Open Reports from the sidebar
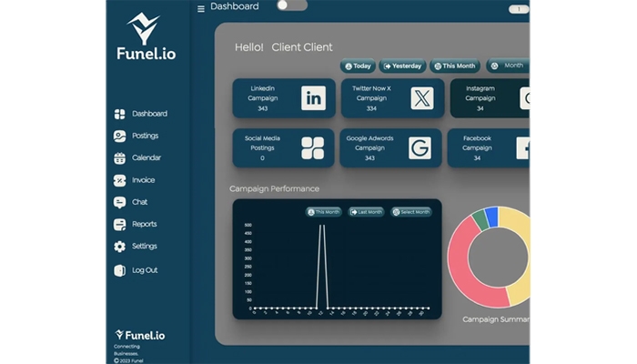This screenshot has height=364, width=637. point(144,224)
